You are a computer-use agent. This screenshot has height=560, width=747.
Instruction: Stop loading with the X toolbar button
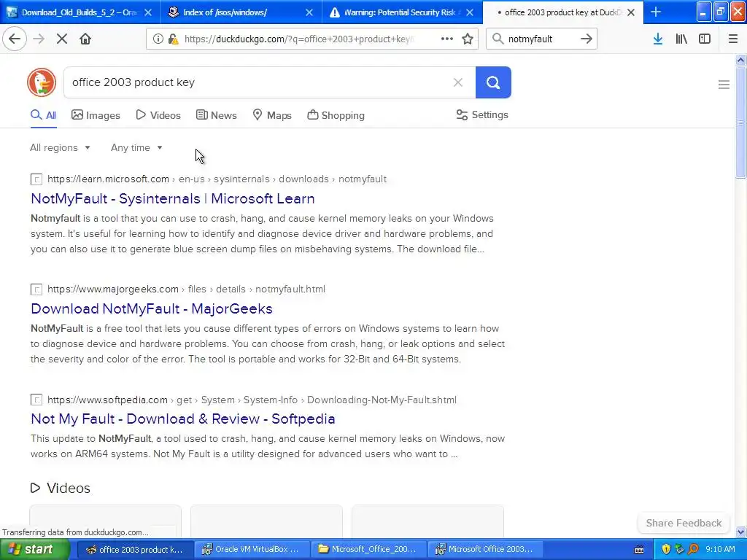point(62,39)
